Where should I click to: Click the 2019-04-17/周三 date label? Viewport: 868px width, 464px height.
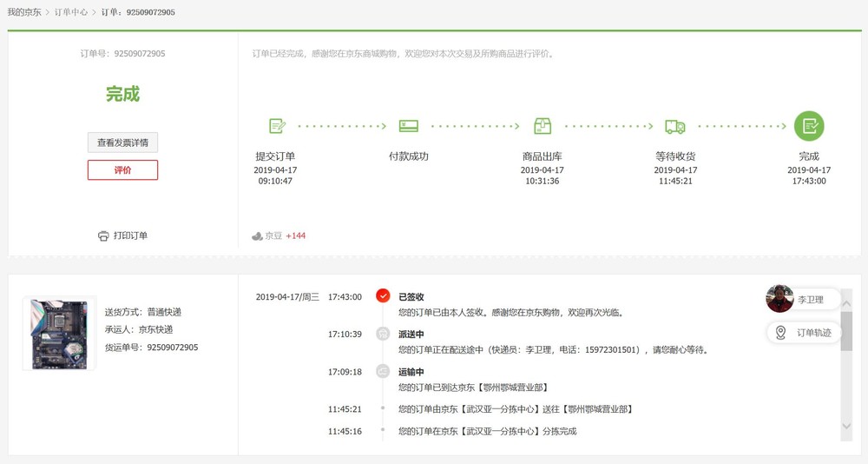(x=287, y=297)
